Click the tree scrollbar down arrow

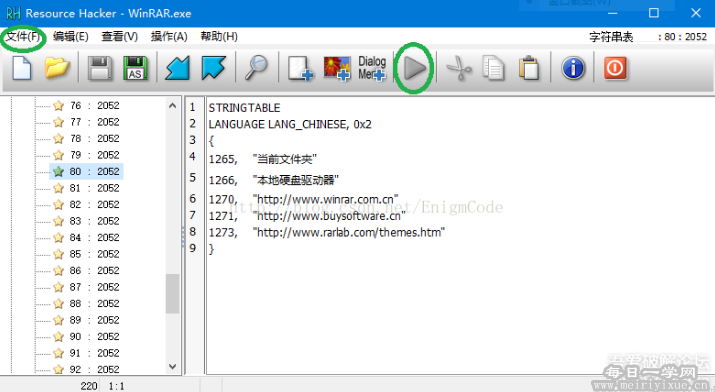click(x=172, y=366)
